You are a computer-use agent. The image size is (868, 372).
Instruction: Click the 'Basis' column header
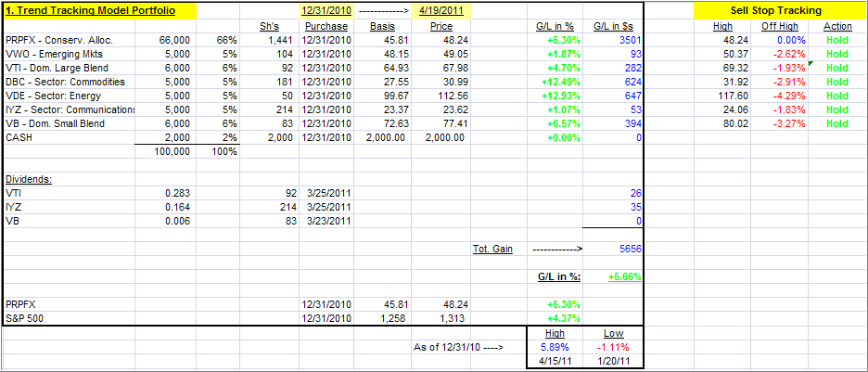point(382,26)
